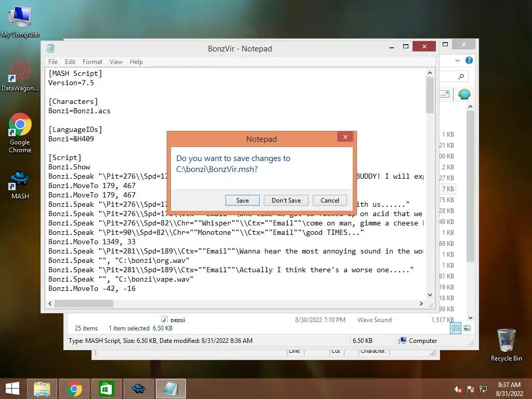Click 'Bonzi.MoveTo -42, -16' line
The width and height of the screenshot is (532, 399).
[91, 288]
